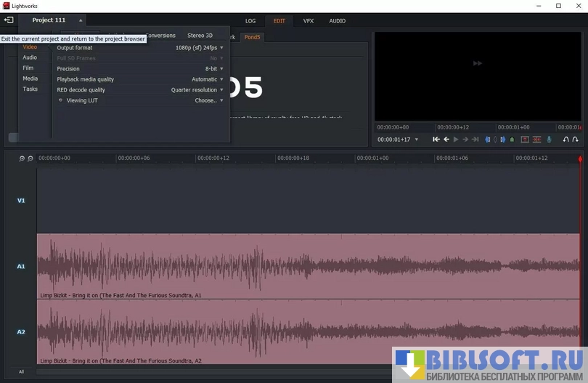Viewport: 588px width, 383px height.
Task: Open the RED decode quality dropdown
Action: click(x=197, y=90)
